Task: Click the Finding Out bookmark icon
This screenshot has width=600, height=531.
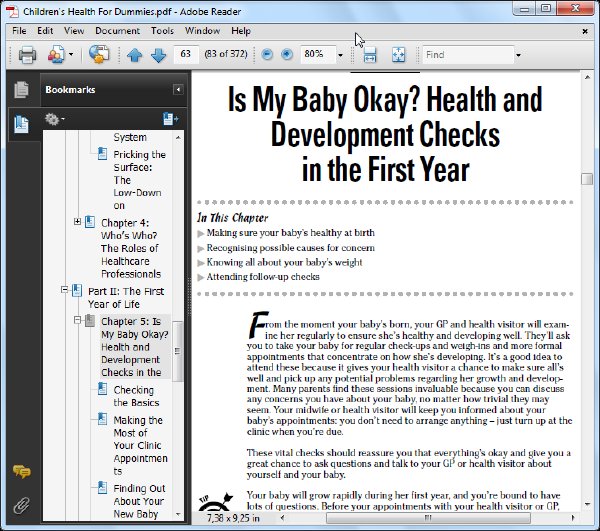Action: point(103,487)
